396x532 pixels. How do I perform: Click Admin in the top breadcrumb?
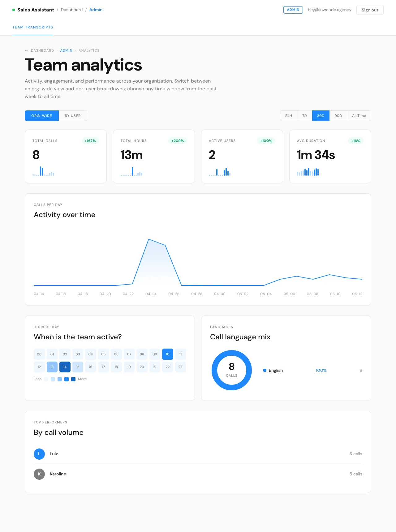click(x=96, y=10)
